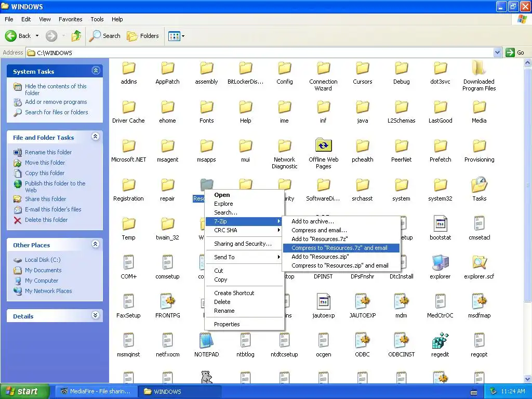The height and width of the screenshot is (399, 532).
Task: Choose Create Shortcut from context menu
Action: tap(244, 293)
